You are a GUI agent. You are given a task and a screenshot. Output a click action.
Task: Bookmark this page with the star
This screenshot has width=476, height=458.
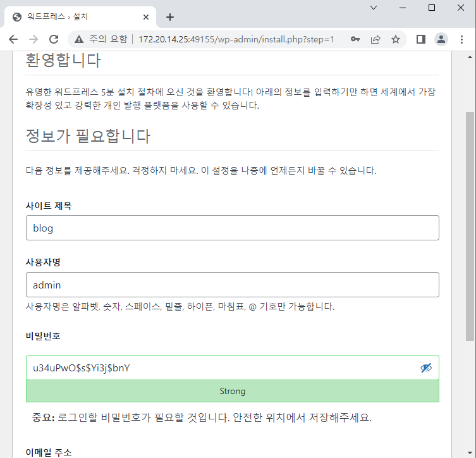(x=396, y=39)
